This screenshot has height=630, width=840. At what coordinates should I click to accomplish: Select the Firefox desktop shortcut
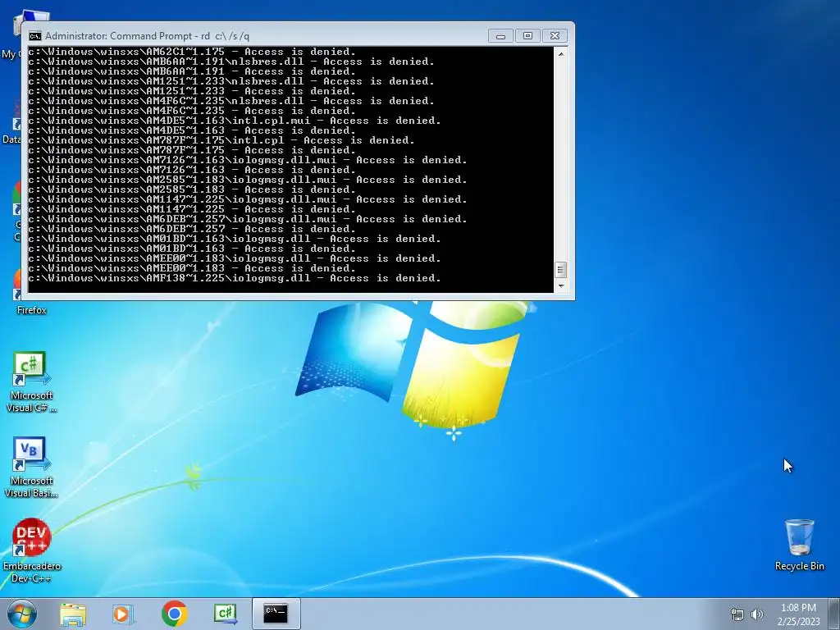point(31,309)
